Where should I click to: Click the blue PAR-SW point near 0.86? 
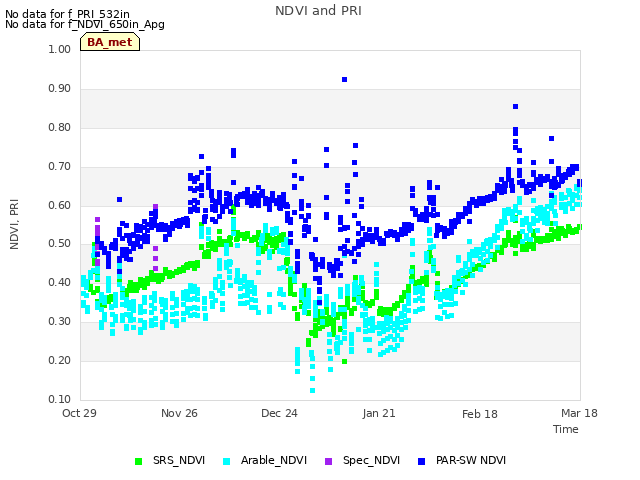click(516, 107)
